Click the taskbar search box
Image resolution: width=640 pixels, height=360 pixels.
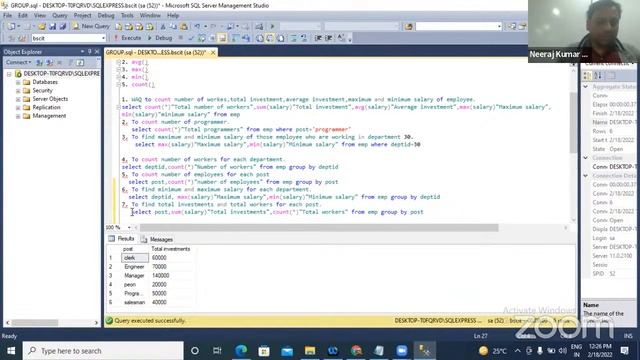(x=103, y=351)
